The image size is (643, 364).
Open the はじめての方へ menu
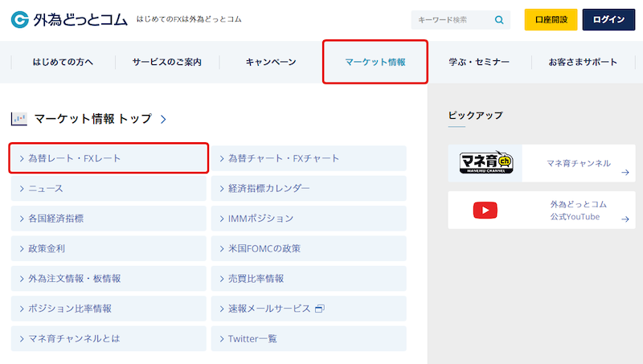click(x=63, y=62)
